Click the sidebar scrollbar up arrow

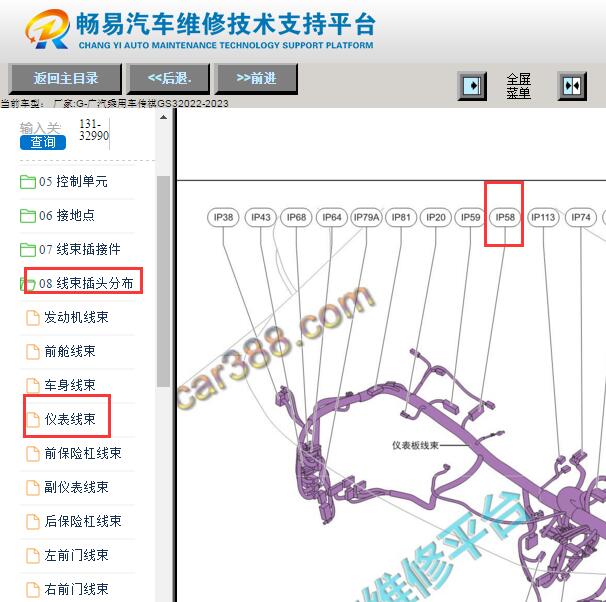click(163, 117)
